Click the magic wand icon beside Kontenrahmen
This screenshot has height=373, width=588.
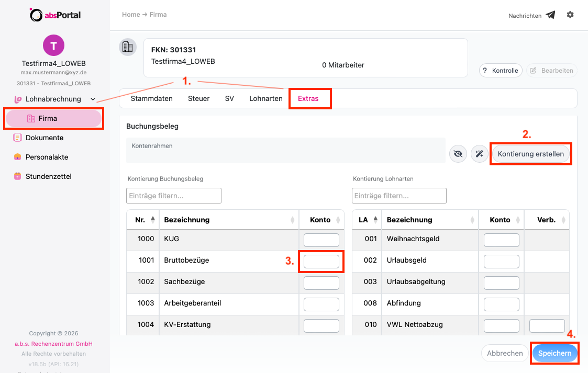(x=479, y=154)
